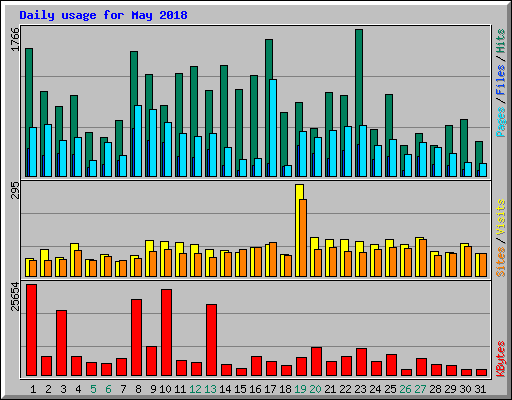The image size is (512, 400).
Task: Click green weekend day label 27
Action: tap(420, 389)
